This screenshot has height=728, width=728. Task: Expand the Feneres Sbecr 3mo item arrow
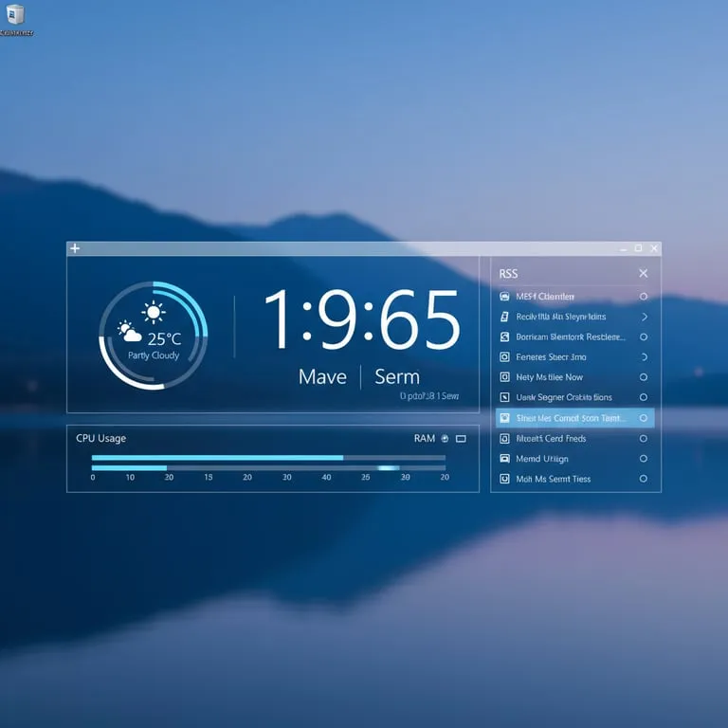[645, 357]
